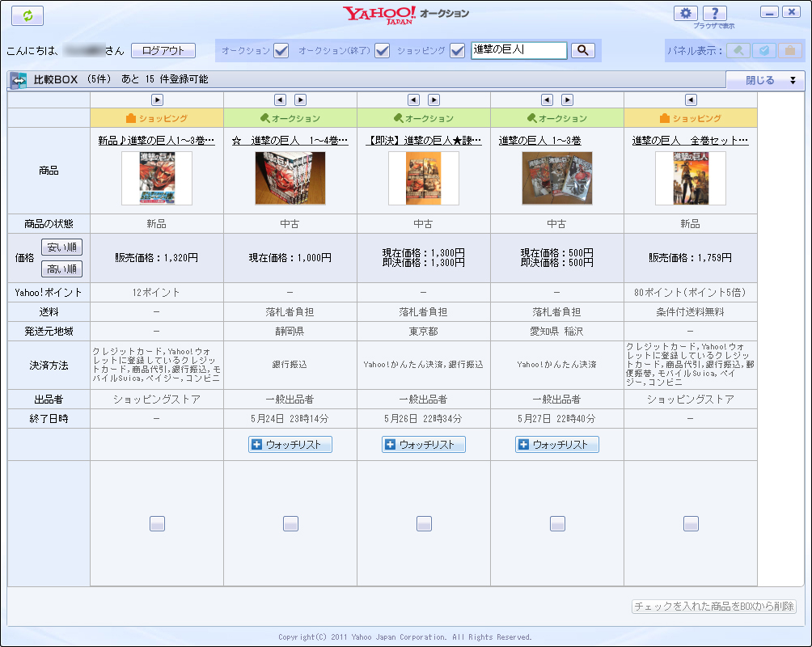812x647 pixels.
Task: Enable the オークション(終了) checkbox
Action: coord(382,50)
